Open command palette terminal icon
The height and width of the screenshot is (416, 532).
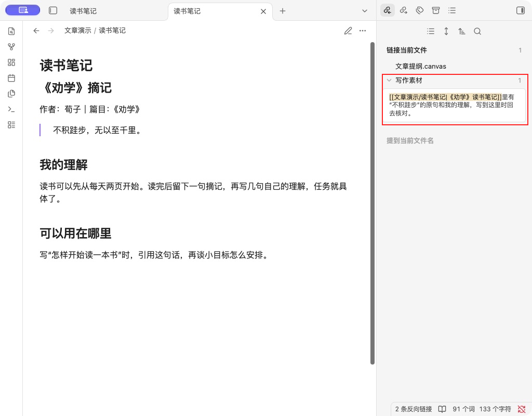(11, 109)
